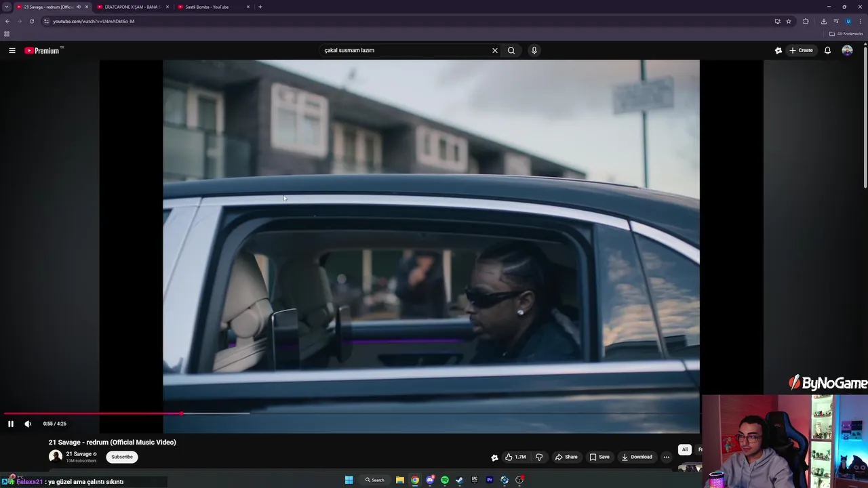Mute the video volume
Screen dimensions: 868x488
click(x=28, y=424)
